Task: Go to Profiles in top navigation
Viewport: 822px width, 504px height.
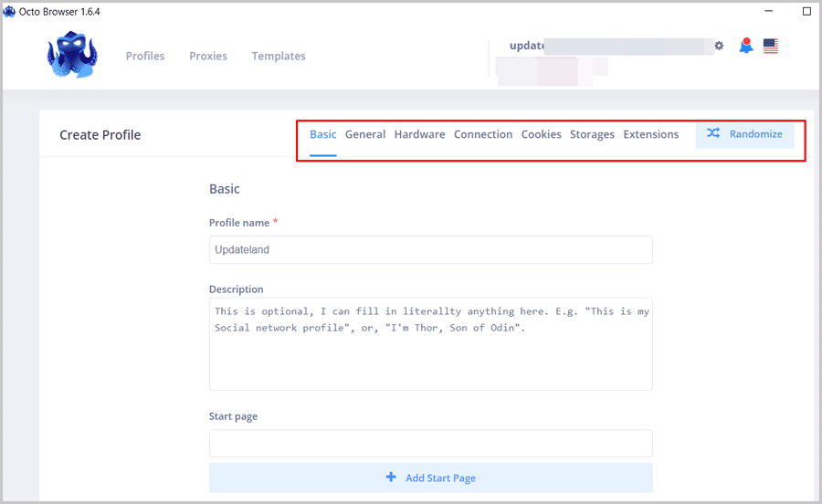Action: pyautogui.click(x=145, y=56)
